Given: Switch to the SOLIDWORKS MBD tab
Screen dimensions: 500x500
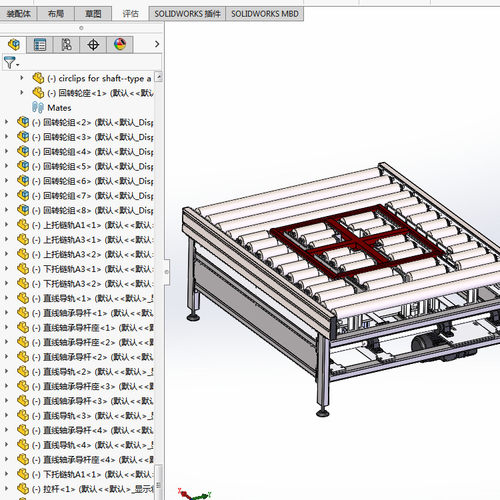Looking at the screenshot, I should pyautogui.click(x=265, y=14).
